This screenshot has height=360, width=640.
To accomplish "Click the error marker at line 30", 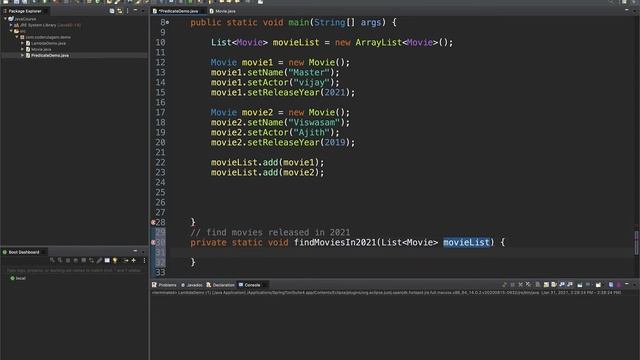I will 153,242.
